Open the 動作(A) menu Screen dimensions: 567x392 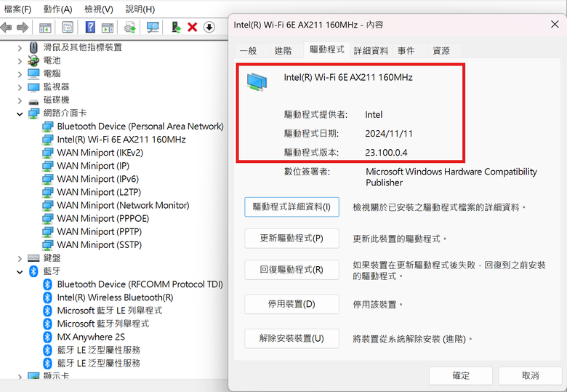[58, 9]
